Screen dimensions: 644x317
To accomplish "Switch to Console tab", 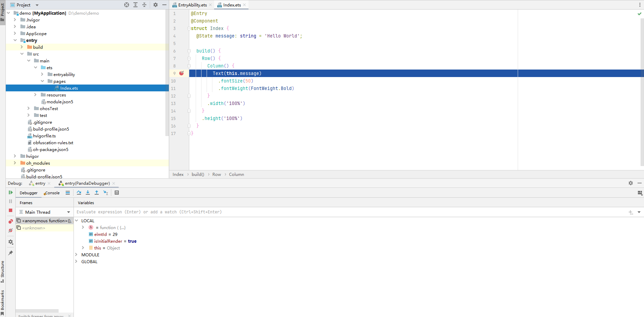I will pyautogui.click(x=52, y=193).
